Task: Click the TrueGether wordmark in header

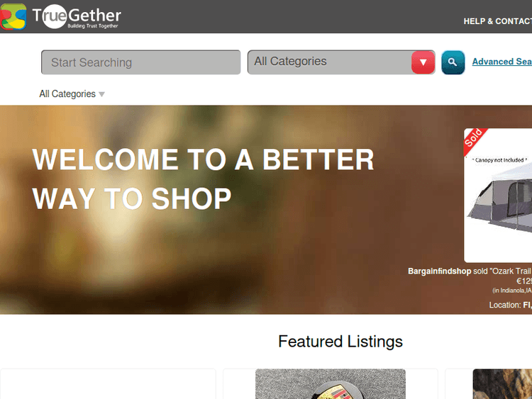Action: point(77,16)
